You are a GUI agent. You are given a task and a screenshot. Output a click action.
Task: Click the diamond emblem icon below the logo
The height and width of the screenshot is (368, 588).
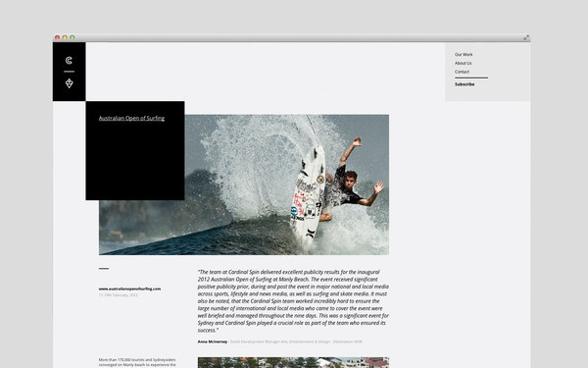[69, 83]
